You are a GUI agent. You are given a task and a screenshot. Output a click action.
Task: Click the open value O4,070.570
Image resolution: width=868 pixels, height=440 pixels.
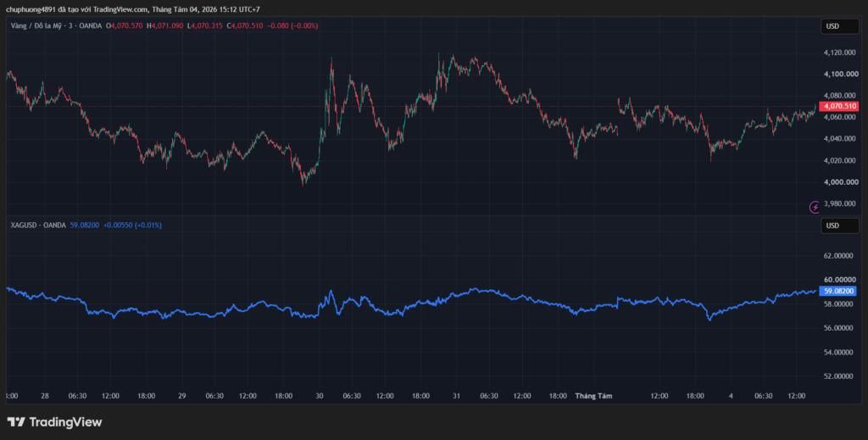click(125, 25)
